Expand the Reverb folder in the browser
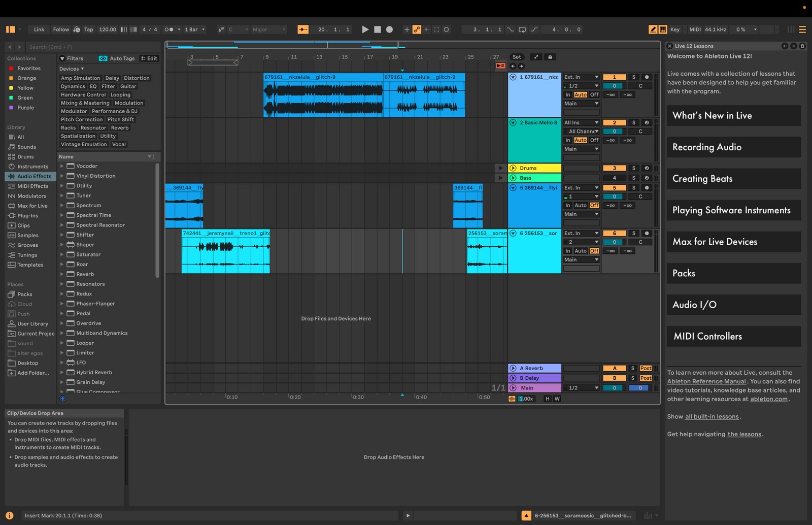 point(62,274)
